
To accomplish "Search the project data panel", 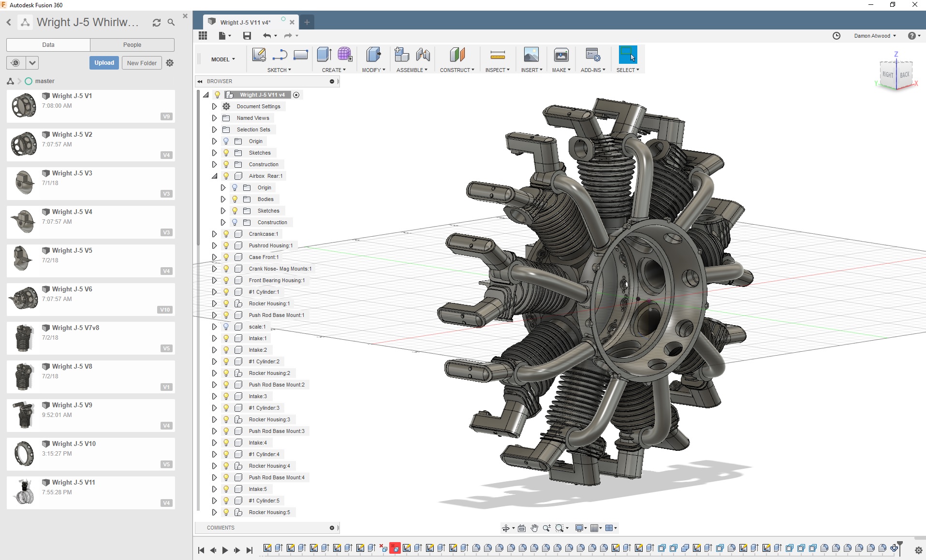I will click(x=171, y=22).
